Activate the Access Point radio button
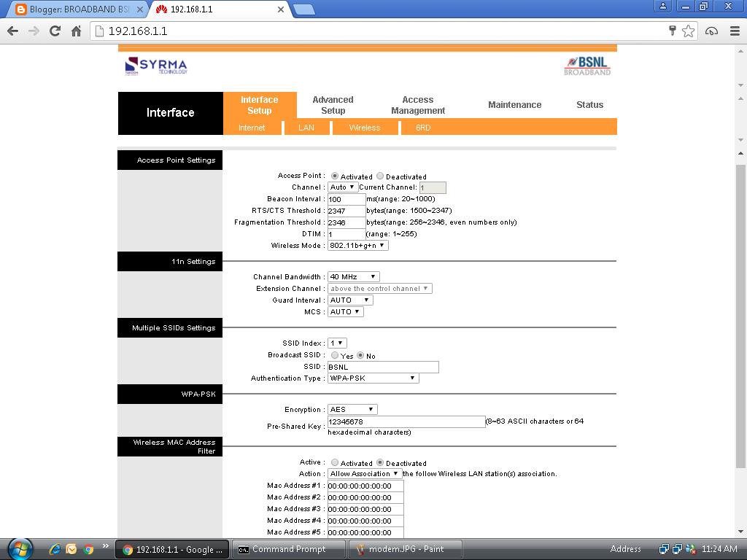 (335, 176)
